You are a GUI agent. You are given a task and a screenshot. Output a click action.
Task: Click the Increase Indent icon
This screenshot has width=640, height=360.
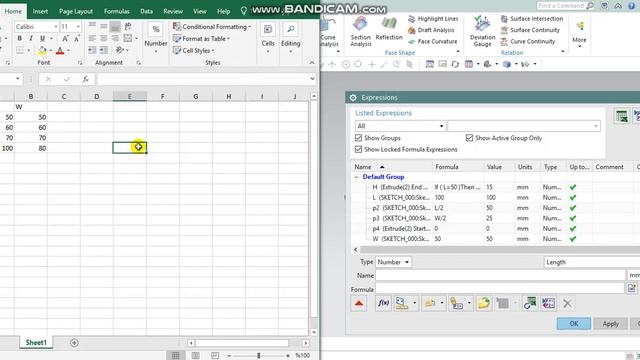104,50
